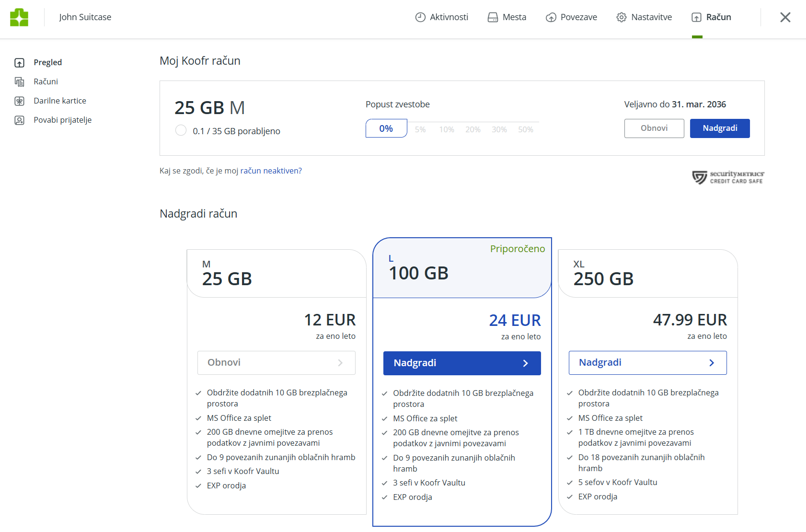Click the 'Moj Koofr račun' heading

click(200, 61)
